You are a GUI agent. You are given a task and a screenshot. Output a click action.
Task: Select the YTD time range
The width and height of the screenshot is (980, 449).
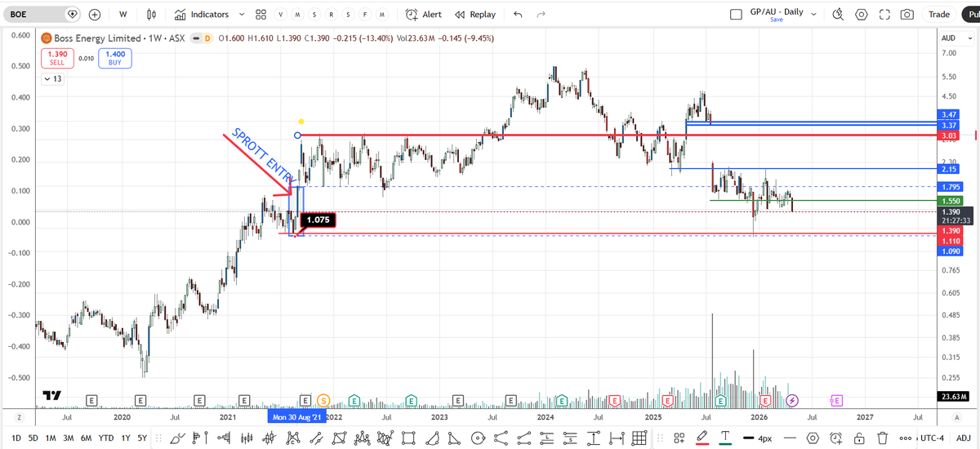pos(106,438)
